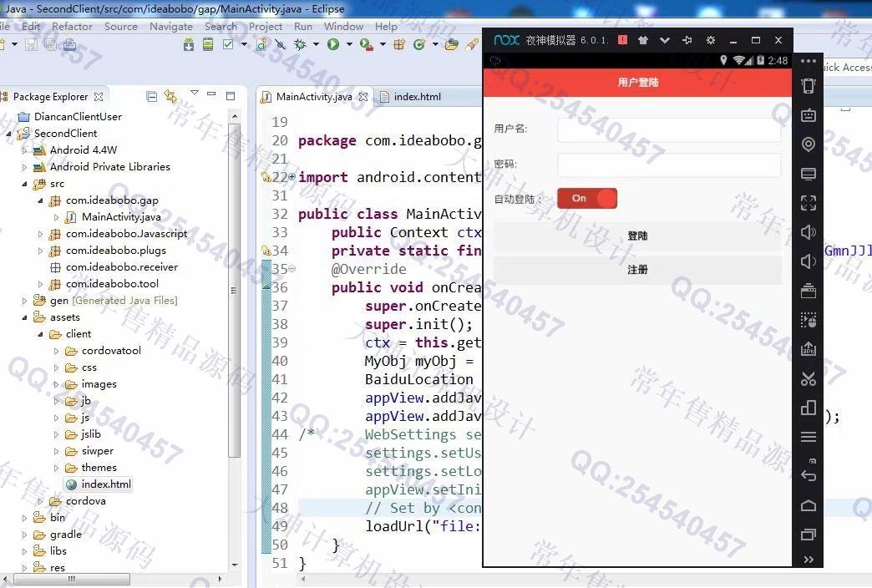
Task: Click the 密码 password input field
Action: click(x=669, y=165)
